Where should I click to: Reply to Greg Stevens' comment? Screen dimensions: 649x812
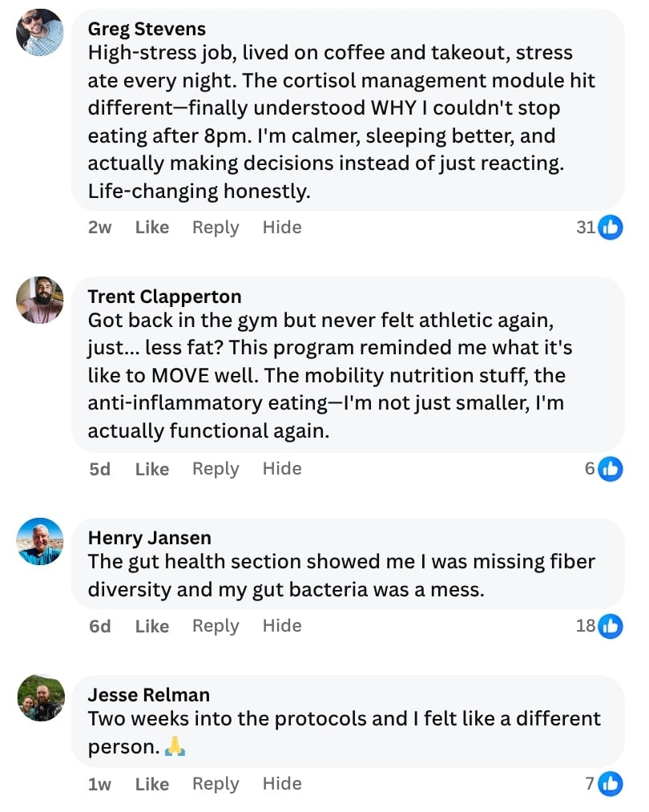[216, 228]
